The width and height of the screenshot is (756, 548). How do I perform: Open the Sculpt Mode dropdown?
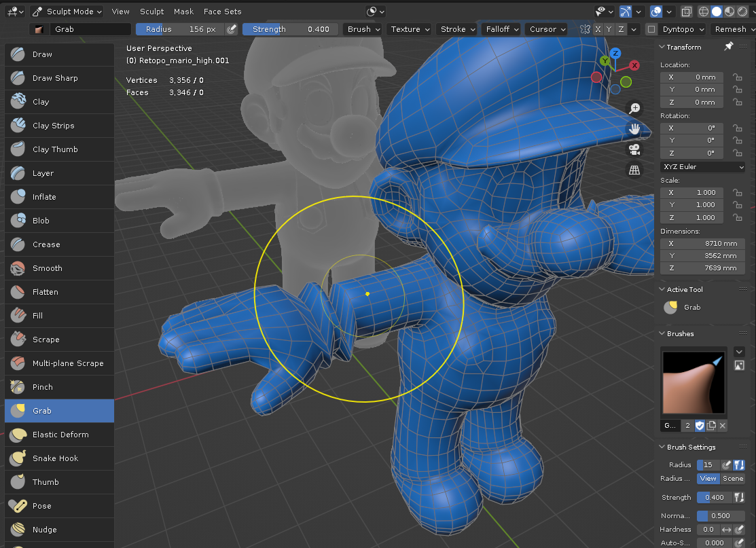click(67, 12)
